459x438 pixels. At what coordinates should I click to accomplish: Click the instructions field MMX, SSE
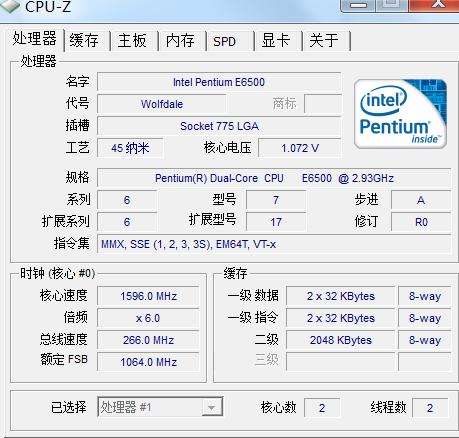point(274,244)
